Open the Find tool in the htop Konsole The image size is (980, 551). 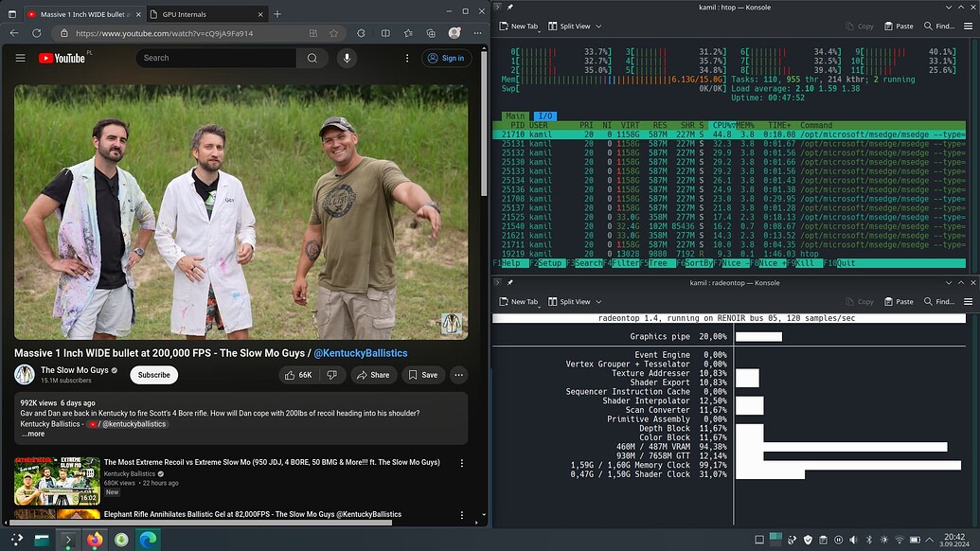coord(938,27)
